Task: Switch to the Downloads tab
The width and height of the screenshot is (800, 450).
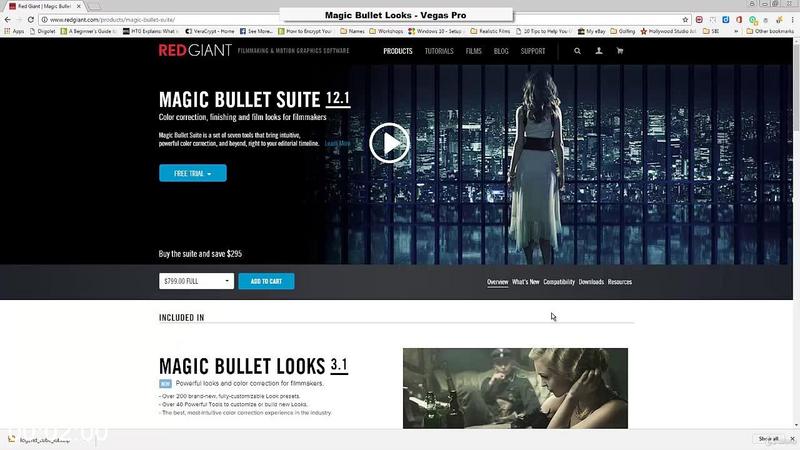Action: (591, 282)
